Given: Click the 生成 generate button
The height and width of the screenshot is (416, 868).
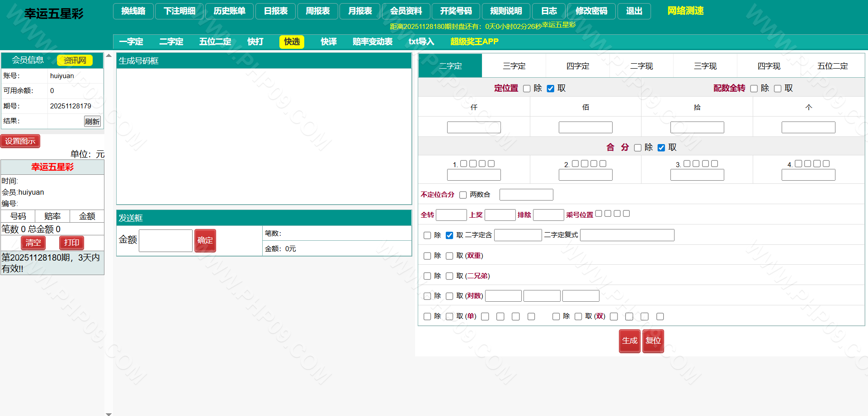Looking at the screenshot, I should point(629,341).
